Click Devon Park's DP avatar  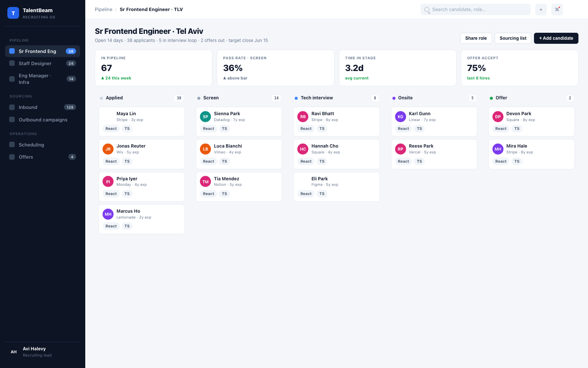point(498,117)
